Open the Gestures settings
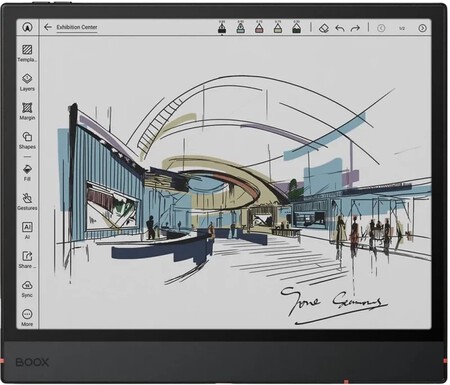The height and width of the screenshot is (385, 450). click(27, 201)
